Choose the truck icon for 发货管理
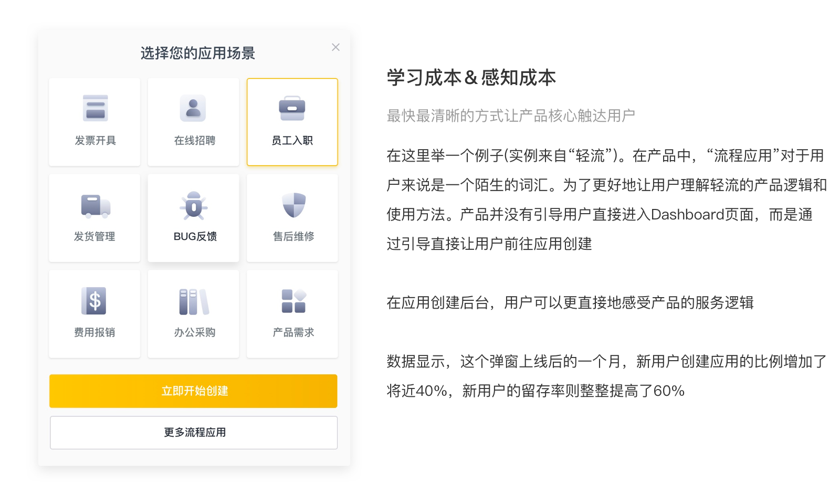Viewport: 840px width, 504px height. [95, 205]
